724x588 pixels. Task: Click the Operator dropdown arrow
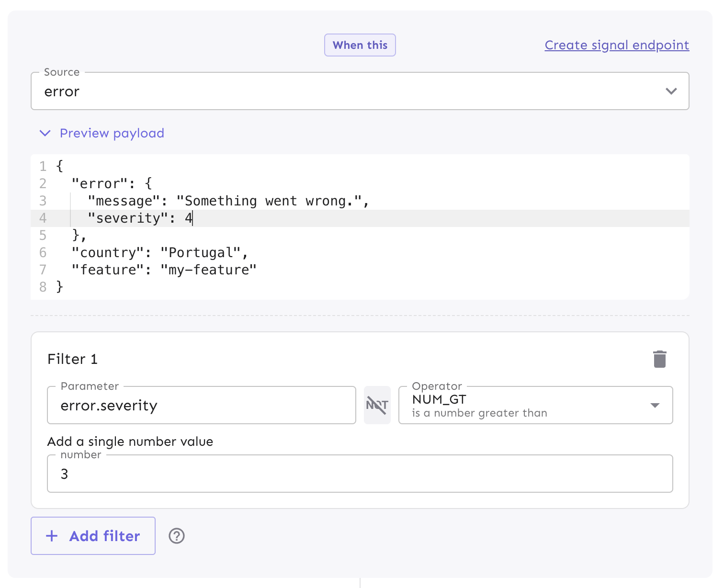pos(656,405)
